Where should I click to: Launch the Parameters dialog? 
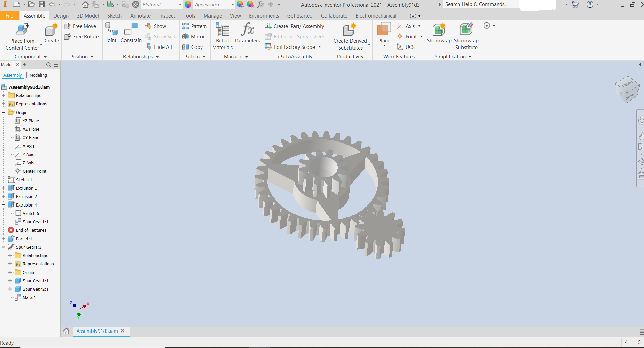(248, 34)
